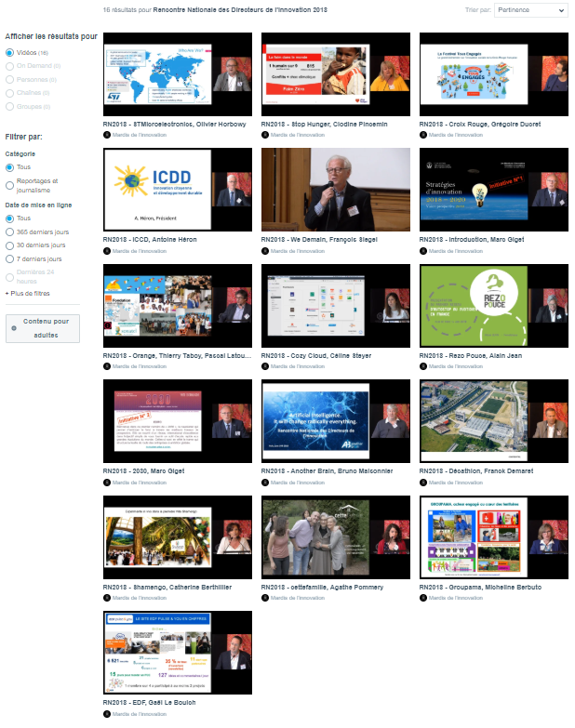575x728 pixels.
Task: Open Introduction Marc Giget video thumbnail
Action: pyautogui.click(x=494, y=190)
